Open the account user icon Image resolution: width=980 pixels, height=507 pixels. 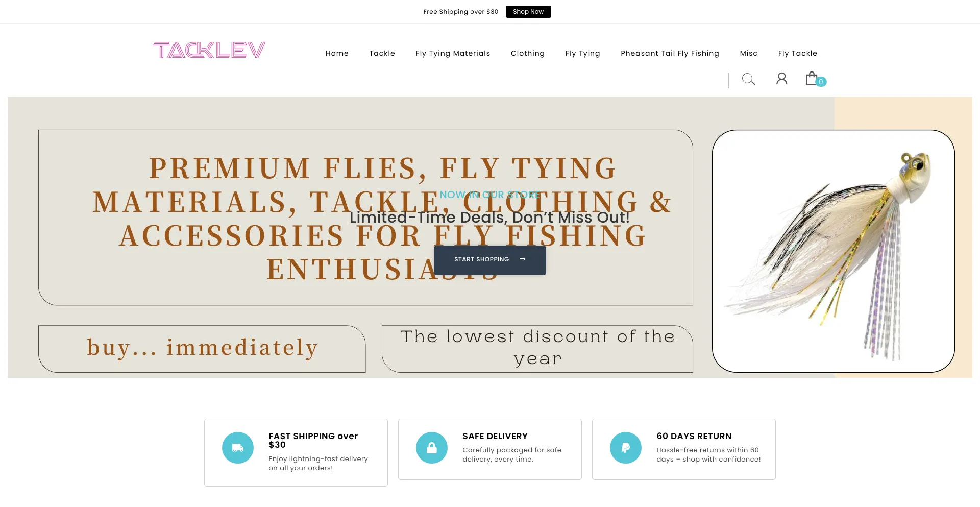click(781, 79)
